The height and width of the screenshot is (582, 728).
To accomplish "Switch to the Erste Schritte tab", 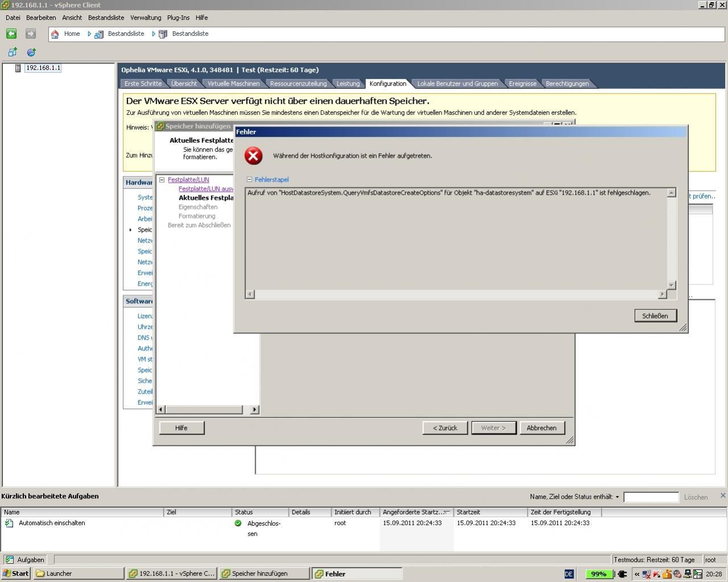I will [143, 84].
